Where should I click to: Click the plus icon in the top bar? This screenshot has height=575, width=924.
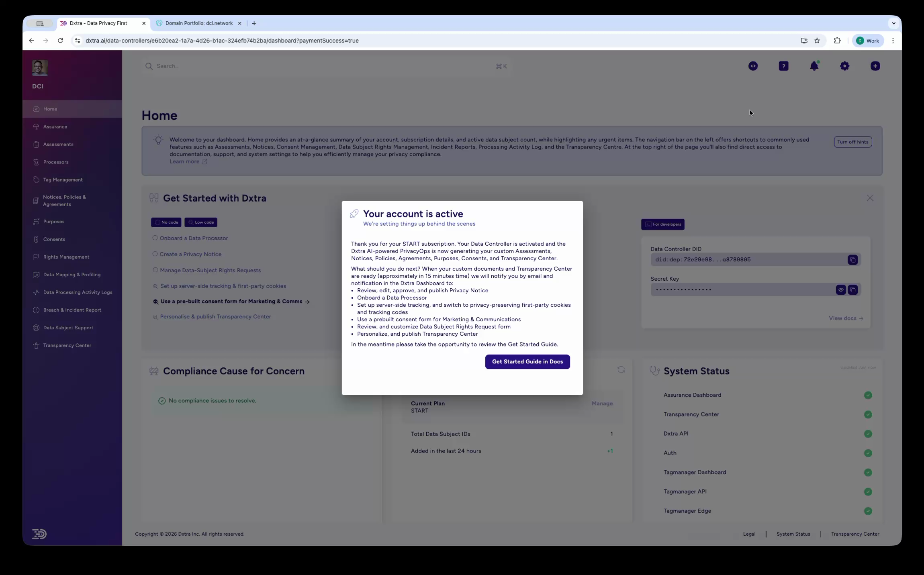pyautogui.click(x=875, y=66)
